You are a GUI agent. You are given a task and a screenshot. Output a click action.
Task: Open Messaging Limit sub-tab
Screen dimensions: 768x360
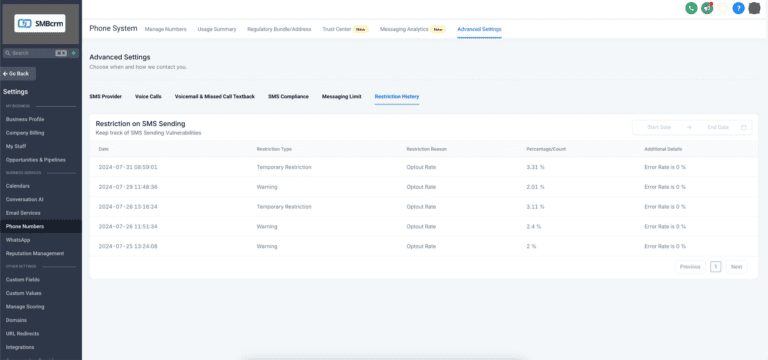(x=341, y=96)
